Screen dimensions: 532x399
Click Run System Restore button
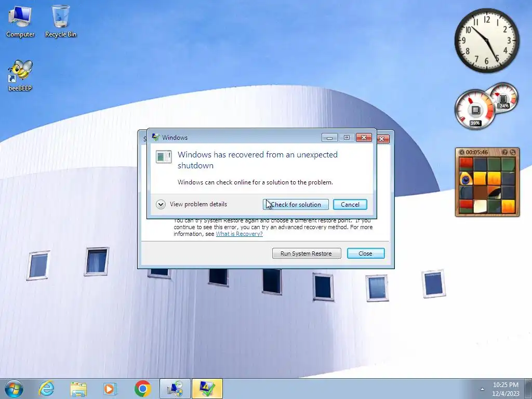click(x=307, y=254)
